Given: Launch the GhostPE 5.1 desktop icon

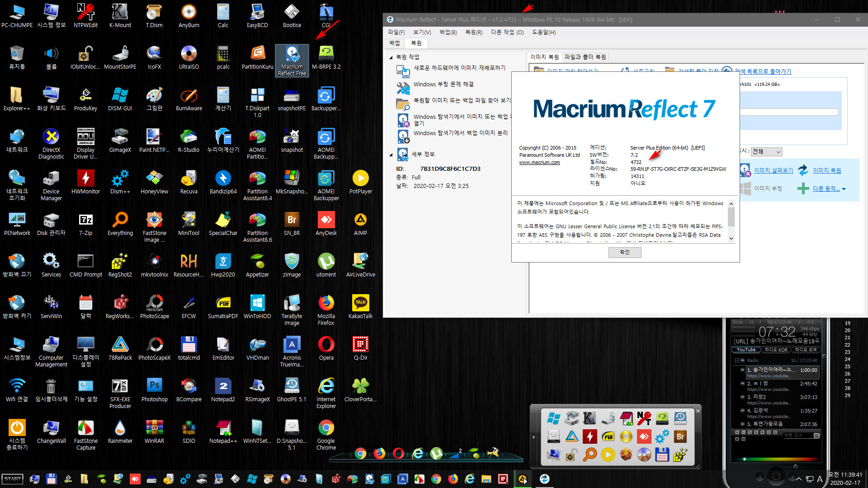Looking at the screenshot, I should (x=292, y=390).
